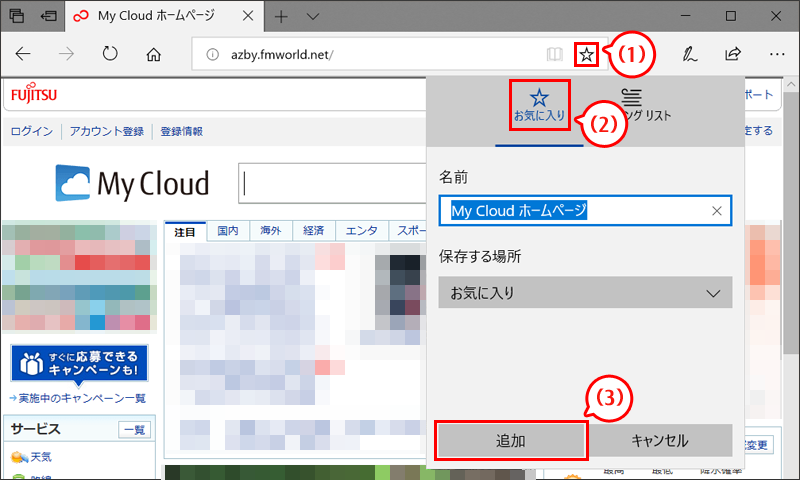The width and height of the screenshot is (800, 480).
Task: Expand the 保存する場所 dropdown
Action: click(585, 292)
